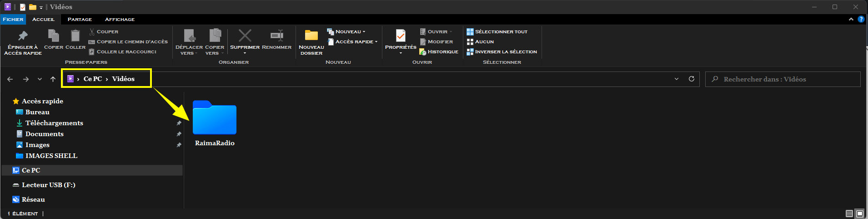Select Lecteur USB (F:) drive

point(48,185)
